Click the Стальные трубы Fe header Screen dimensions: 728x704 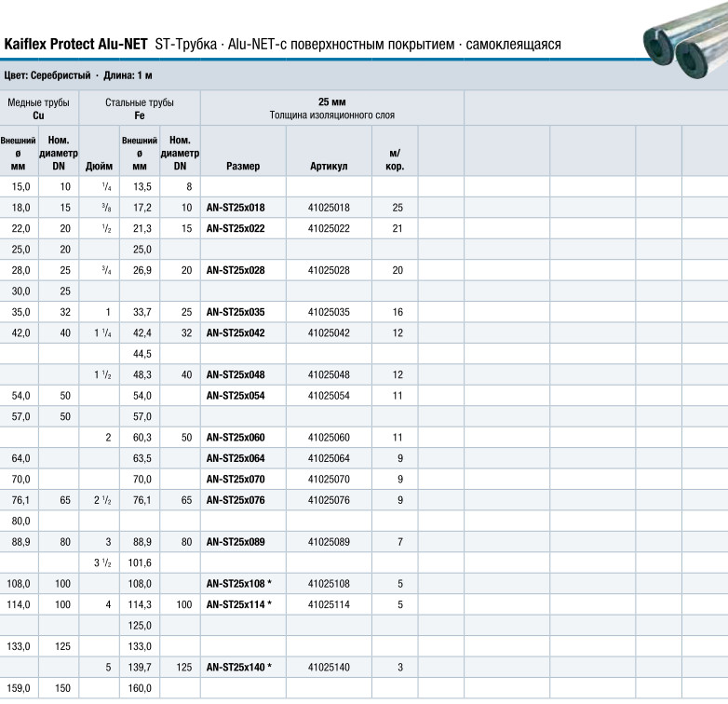140,109
